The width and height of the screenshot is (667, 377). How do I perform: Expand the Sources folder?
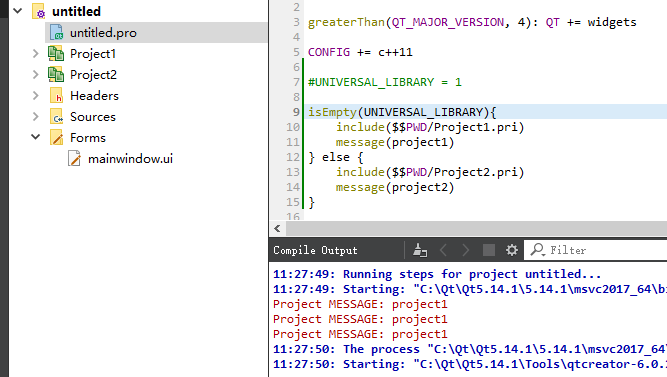[x=36, y=117]
